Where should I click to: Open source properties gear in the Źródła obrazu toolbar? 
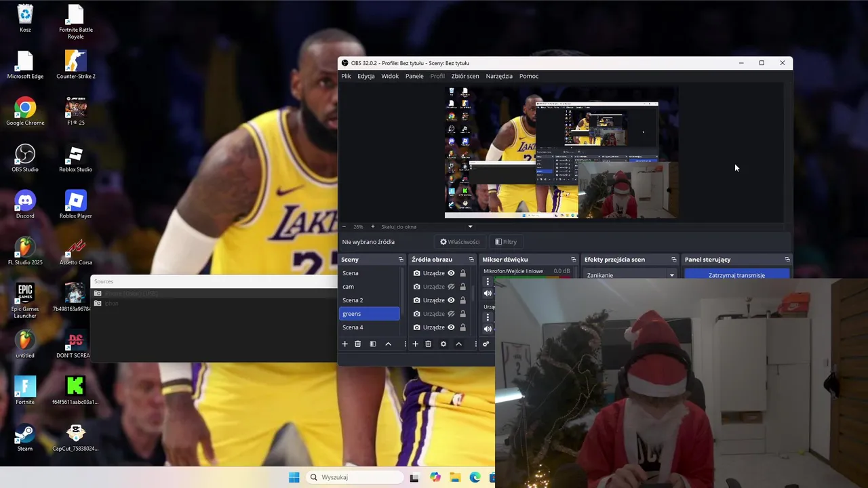point(443,344)
